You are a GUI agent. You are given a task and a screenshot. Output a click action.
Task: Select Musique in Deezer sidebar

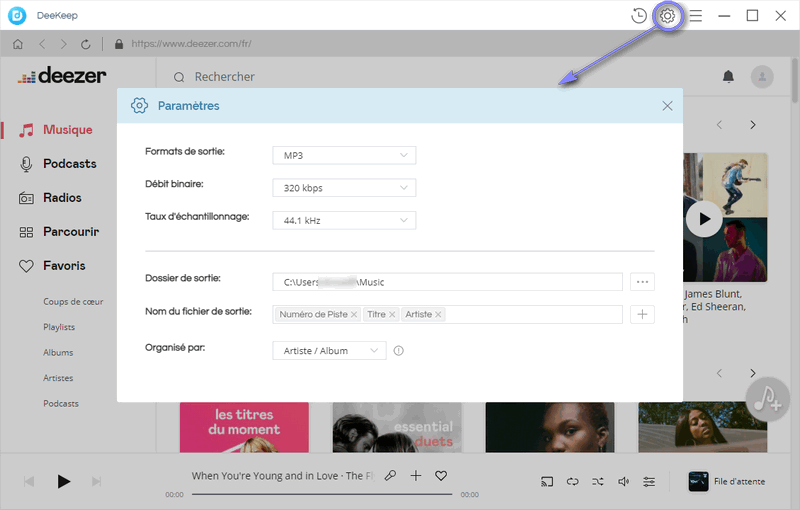tap(56, 130)
